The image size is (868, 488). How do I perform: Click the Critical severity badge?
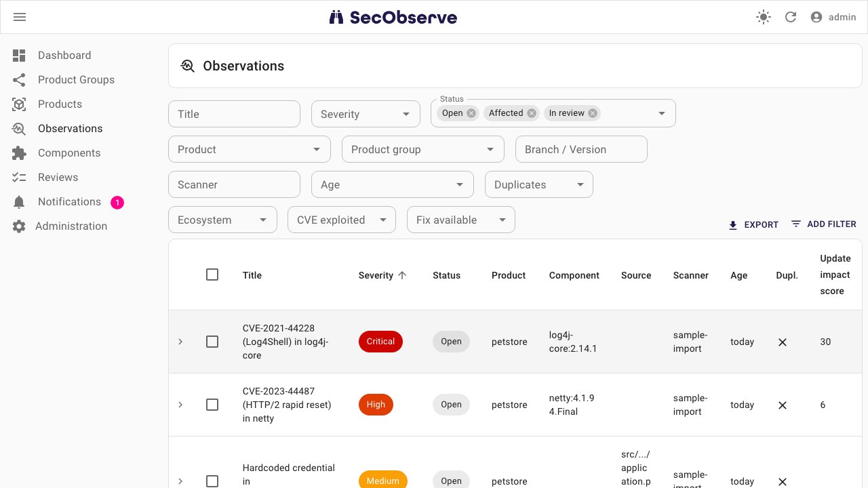point(380,342)
